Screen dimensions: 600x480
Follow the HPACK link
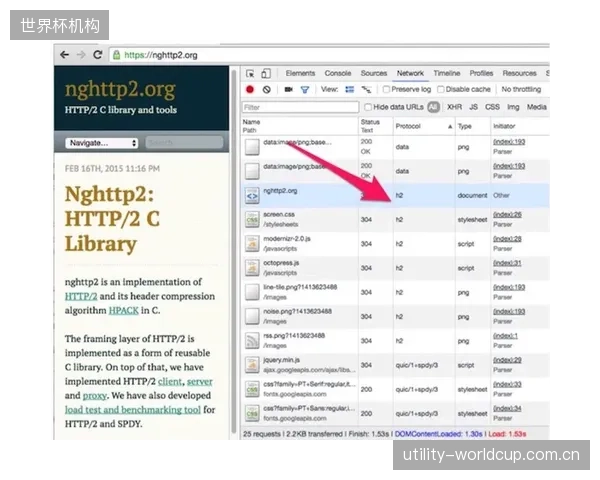(123, 310)
